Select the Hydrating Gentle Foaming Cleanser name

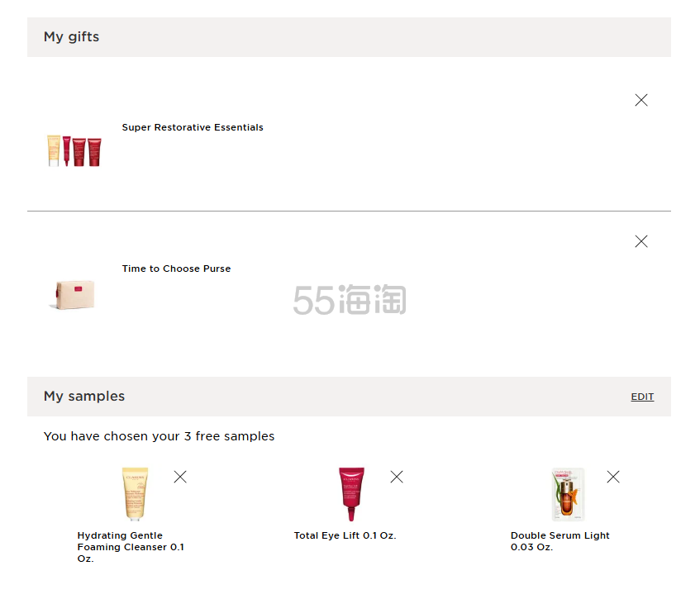(x=131, y=547)
